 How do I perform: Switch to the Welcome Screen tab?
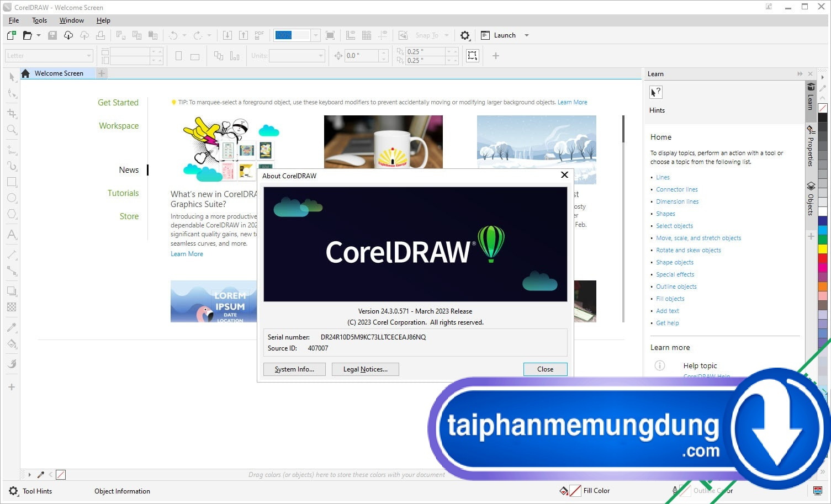[59, 73]
